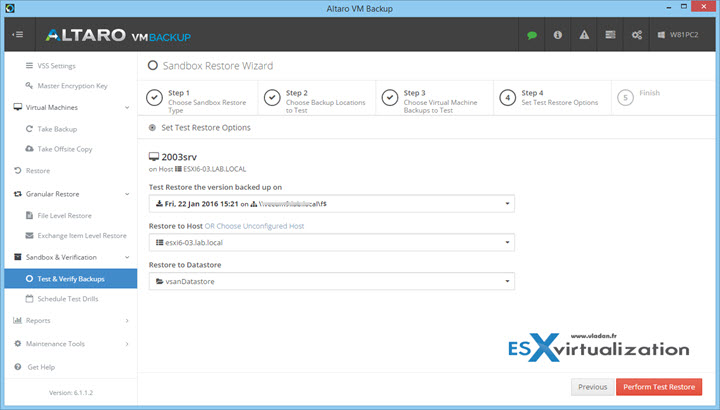Screen dimensions: 720x410
Task: Open the settings gears icon in the header
Action: click(x=636, y=34)
